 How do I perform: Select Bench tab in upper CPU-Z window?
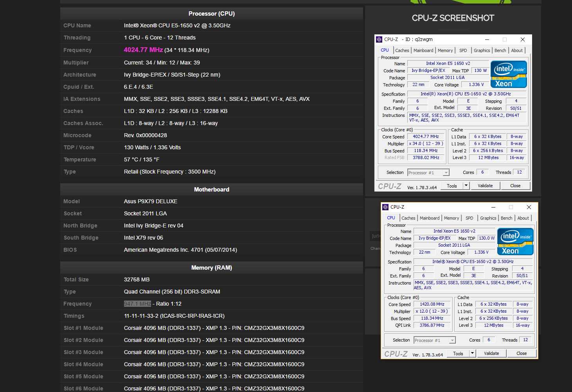(500, 50)
